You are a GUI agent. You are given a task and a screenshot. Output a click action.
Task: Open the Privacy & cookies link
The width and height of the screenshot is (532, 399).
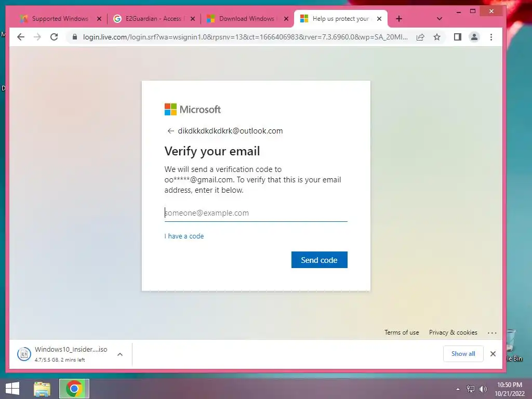click(x=453, y=332)
